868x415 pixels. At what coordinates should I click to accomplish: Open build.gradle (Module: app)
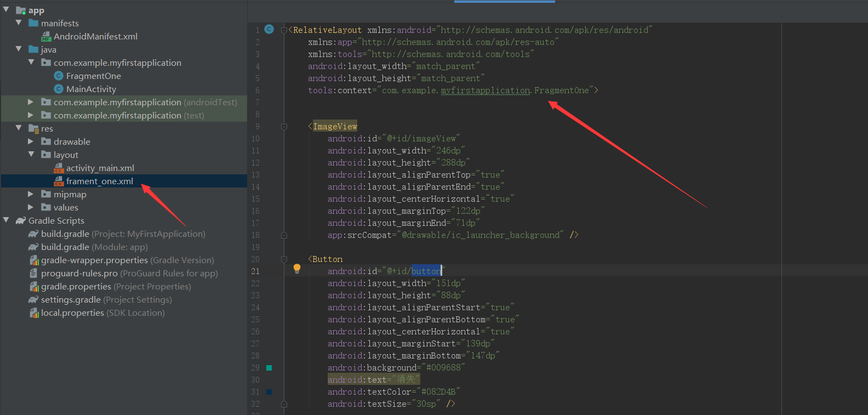[94, 247]
